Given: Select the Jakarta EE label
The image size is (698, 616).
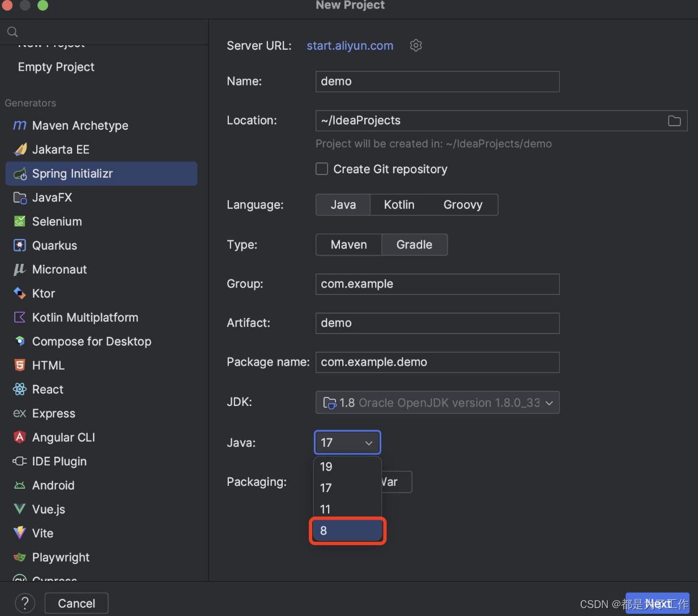Looking at the screenshot, I should pos(61,149).
